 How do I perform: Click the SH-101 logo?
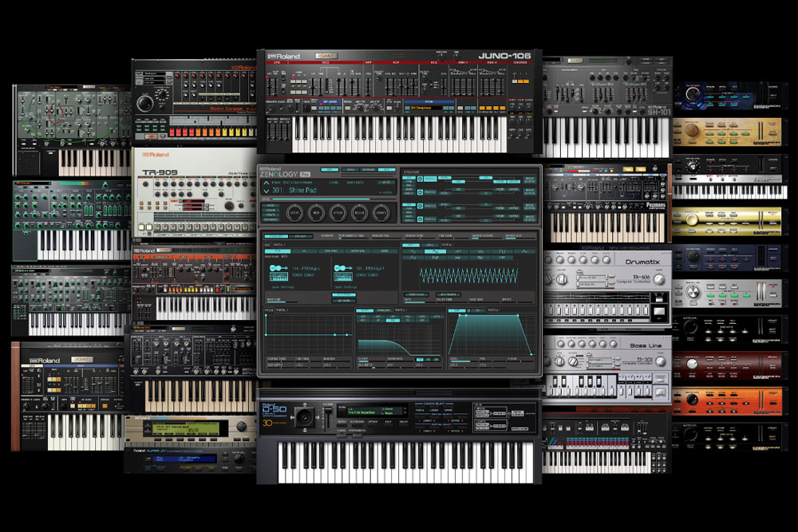coord(659,112)
